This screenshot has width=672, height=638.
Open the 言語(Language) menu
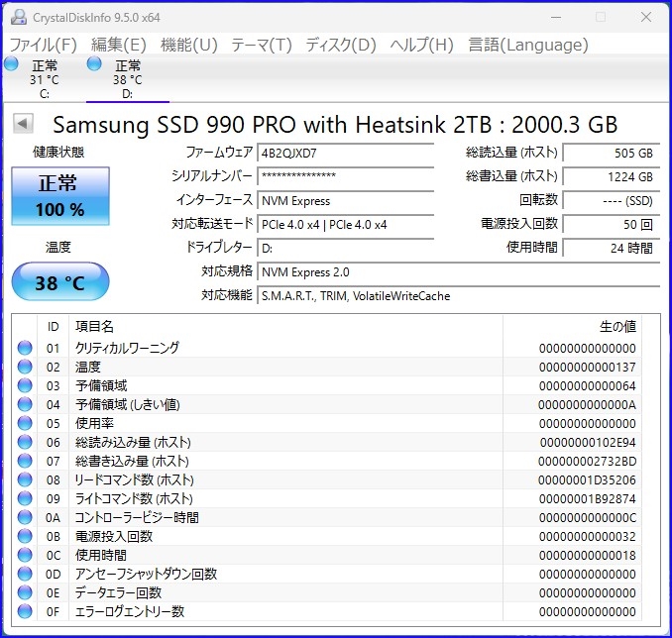click(x=527, y=45)
